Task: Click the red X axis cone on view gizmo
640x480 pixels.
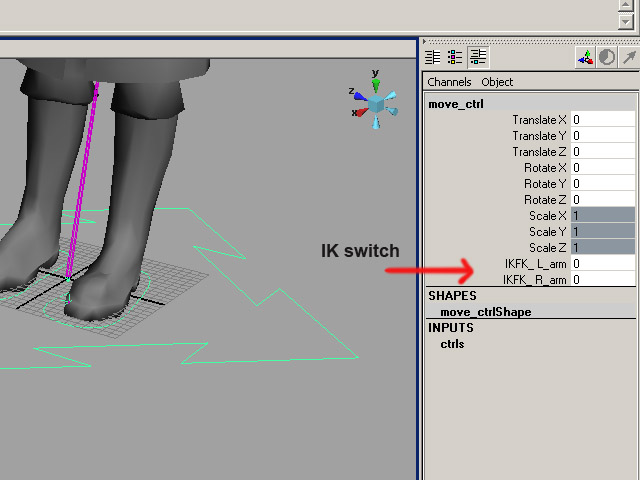Action: 361,112
